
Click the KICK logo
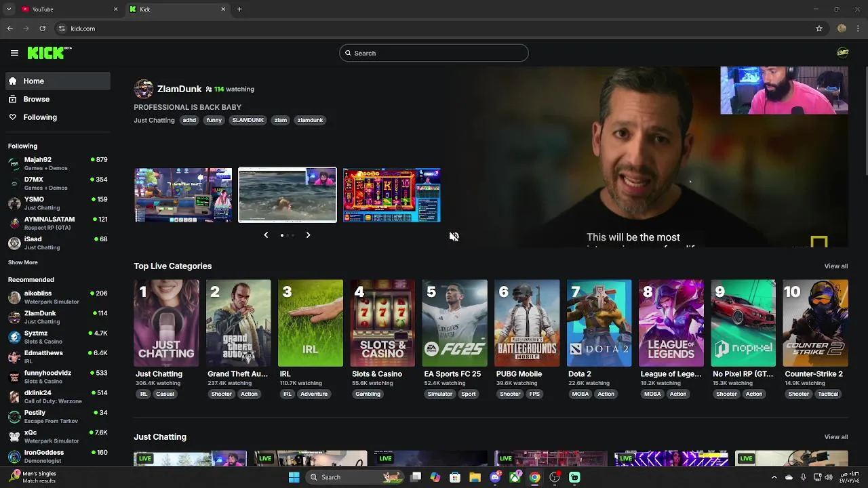(49, 53)
